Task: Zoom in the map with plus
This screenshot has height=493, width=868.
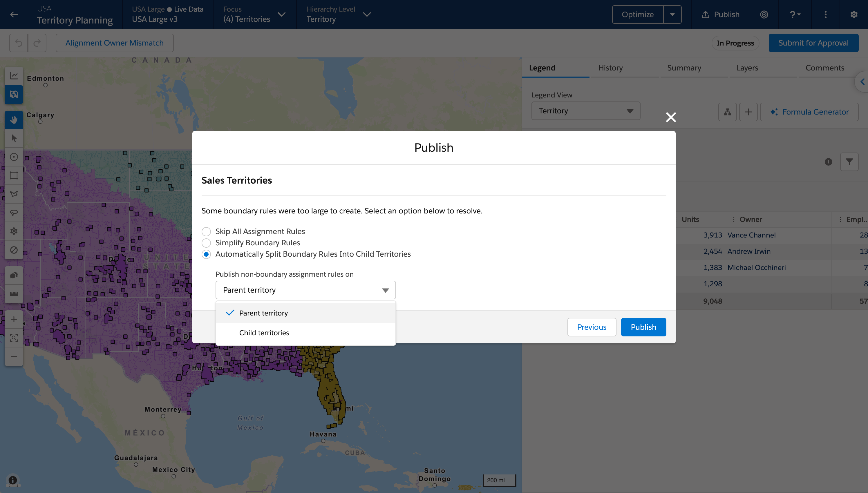Action: 14,320
